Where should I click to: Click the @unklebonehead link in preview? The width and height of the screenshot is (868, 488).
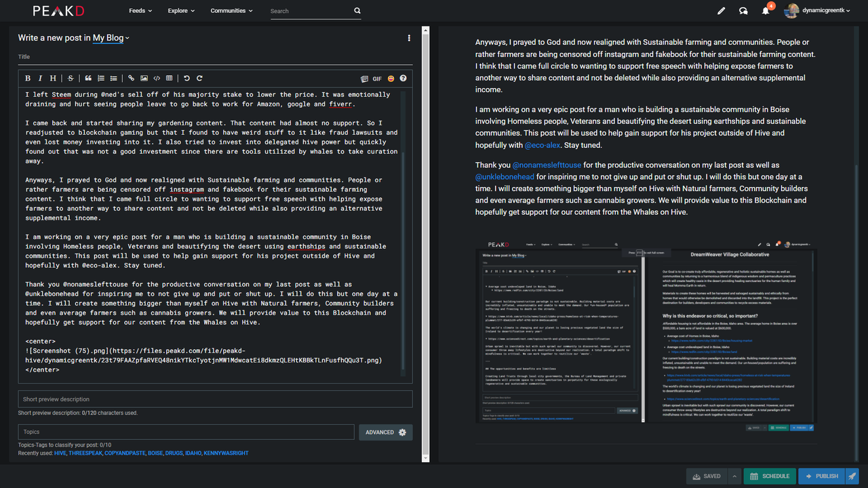coord(505,177)
